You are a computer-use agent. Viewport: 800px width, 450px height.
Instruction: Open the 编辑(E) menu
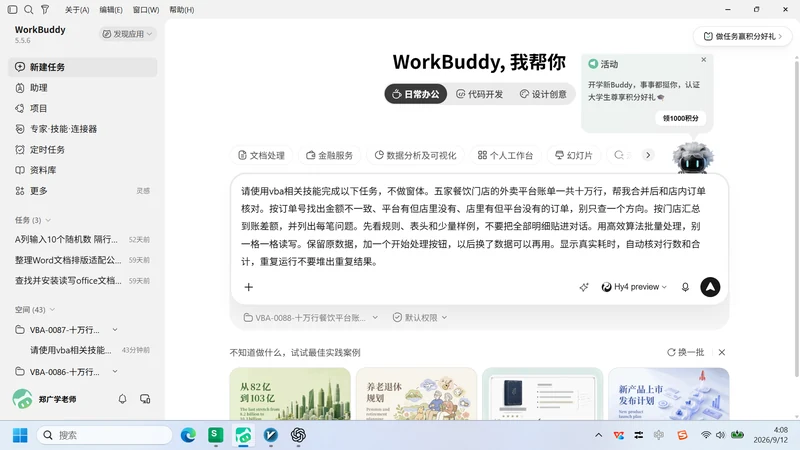pos(111,10)
